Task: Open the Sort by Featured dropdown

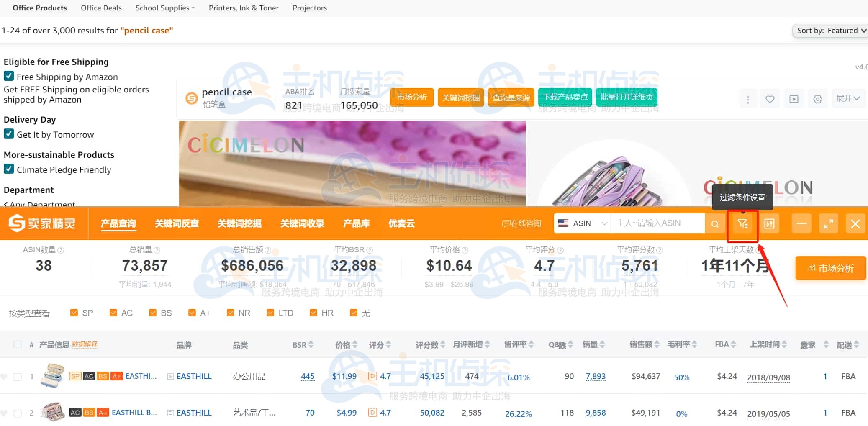Action: click(830, 31)
